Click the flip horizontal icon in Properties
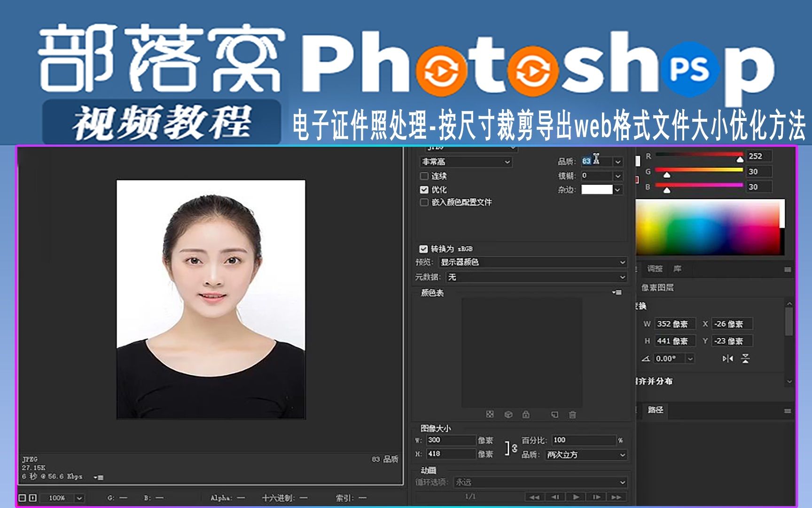 728,358
